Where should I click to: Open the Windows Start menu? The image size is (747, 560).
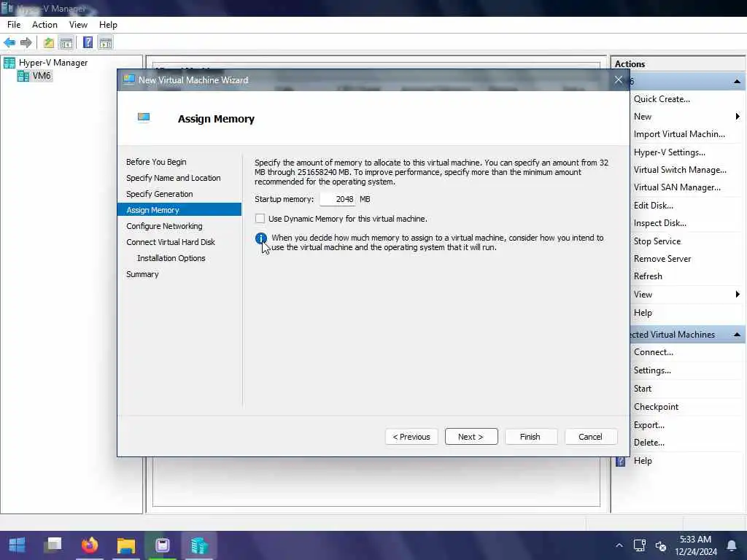(x=18, y=545)
